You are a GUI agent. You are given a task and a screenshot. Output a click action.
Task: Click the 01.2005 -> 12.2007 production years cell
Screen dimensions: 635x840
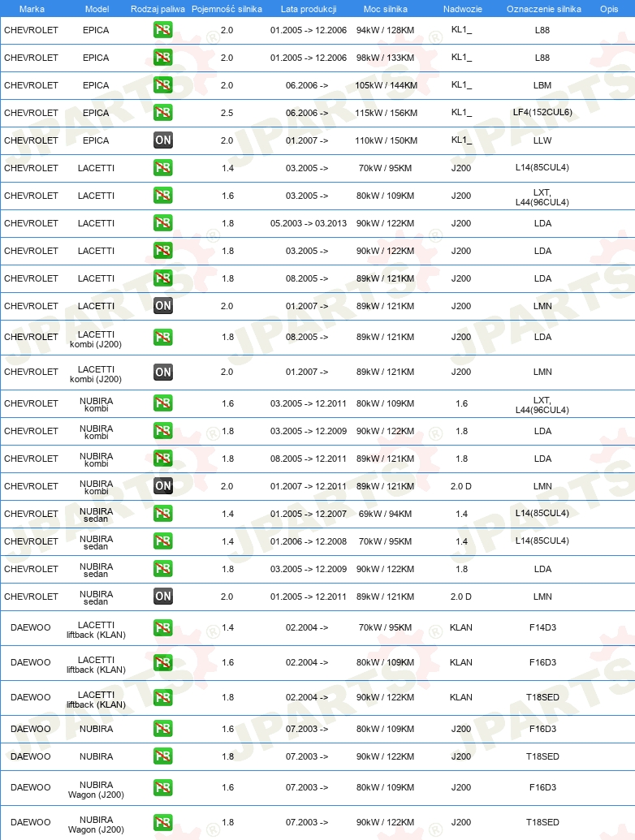309,514
